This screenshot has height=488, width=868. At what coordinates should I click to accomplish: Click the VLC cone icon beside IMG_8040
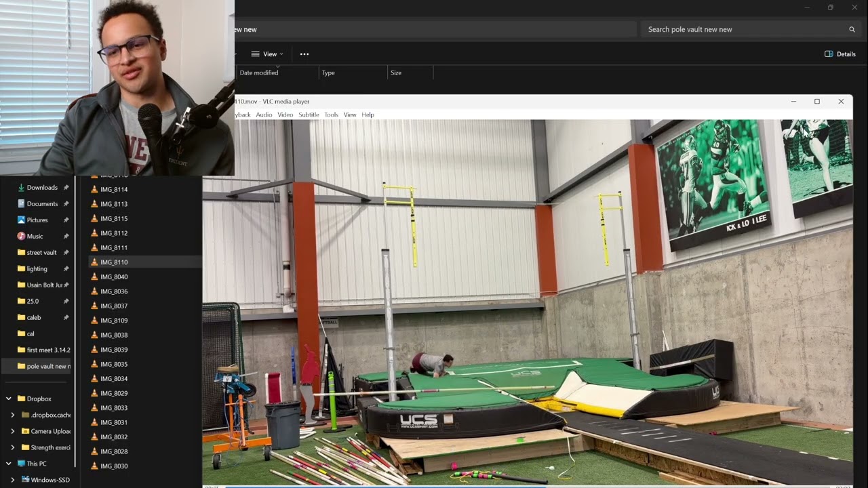tap(94, 277)
